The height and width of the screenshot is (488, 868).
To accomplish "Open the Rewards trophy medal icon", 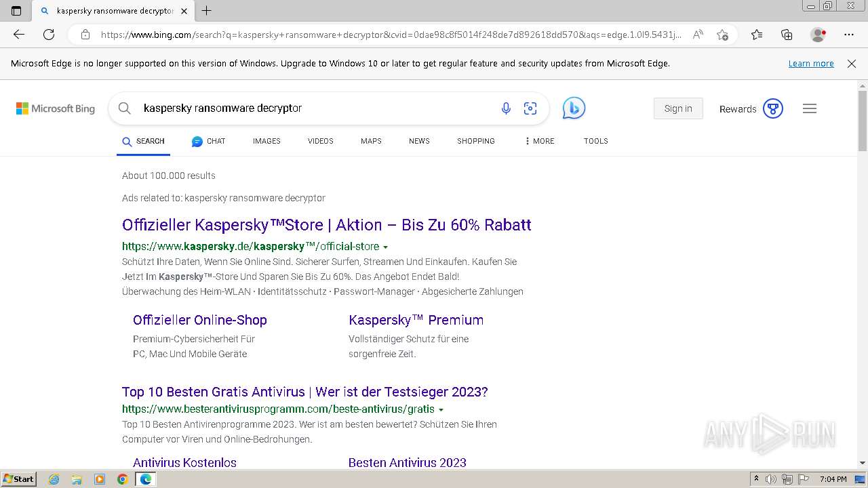I will tap(773, 108).
